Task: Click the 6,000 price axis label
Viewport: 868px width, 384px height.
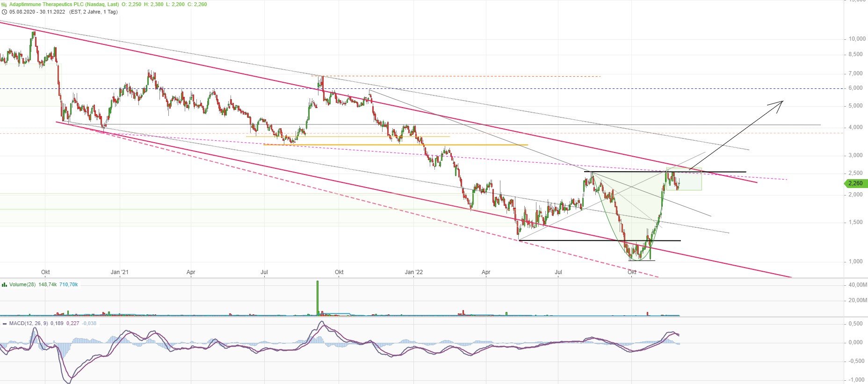Action: click(856, 88)
